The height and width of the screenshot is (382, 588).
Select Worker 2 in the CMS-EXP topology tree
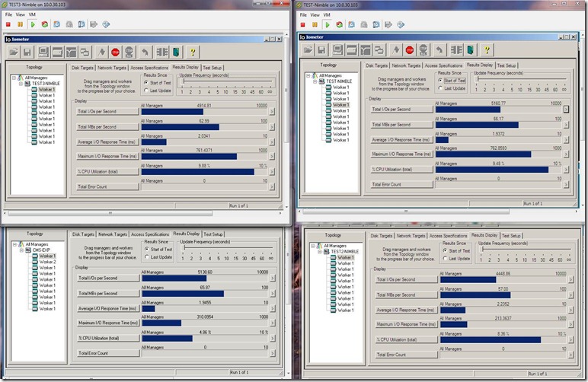point(46,262)
